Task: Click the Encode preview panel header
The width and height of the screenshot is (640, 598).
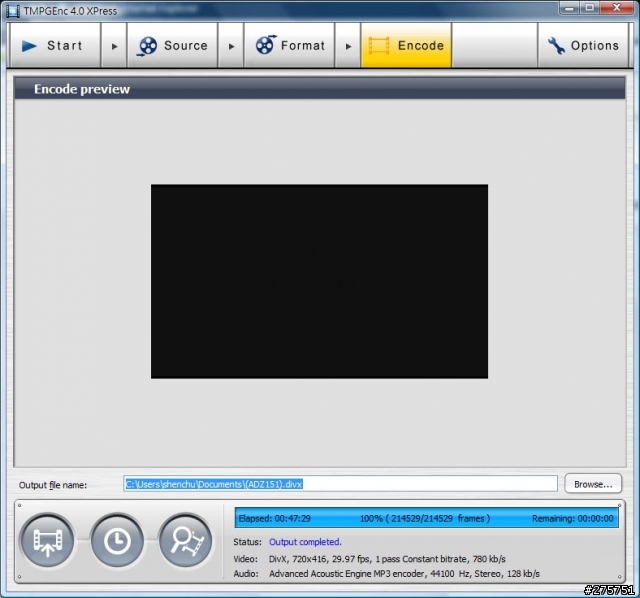Action: [319, 89]
